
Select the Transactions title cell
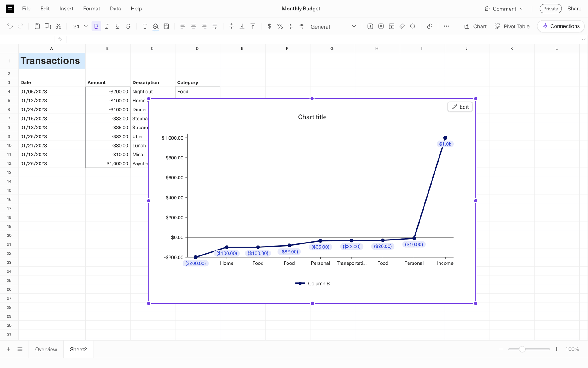[52, 61]
